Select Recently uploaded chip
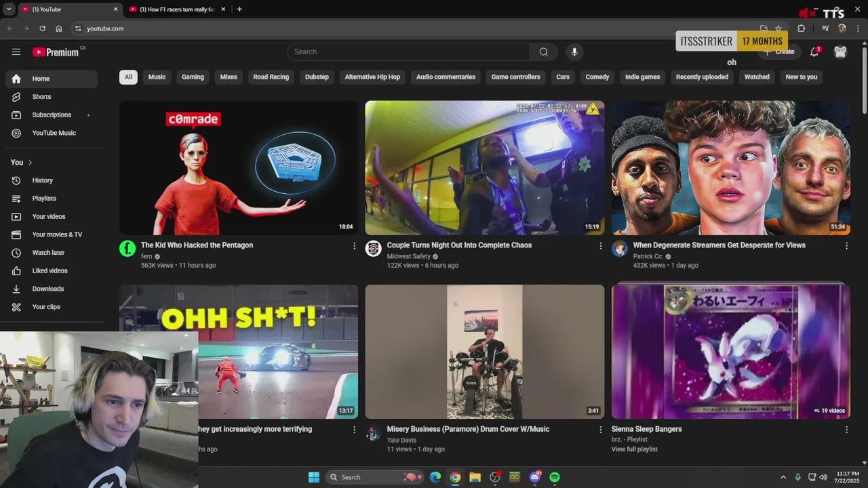The image size is (868, 488). click(x=702, y=77)
